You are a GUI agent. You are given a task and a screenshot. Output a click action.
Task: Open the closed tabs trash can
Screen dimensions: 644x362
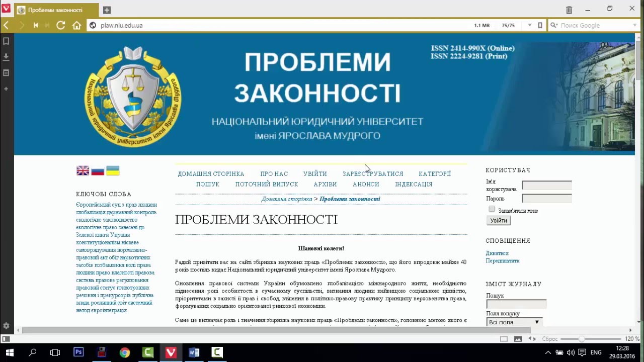pyautogui.click(x=569, y=10)
